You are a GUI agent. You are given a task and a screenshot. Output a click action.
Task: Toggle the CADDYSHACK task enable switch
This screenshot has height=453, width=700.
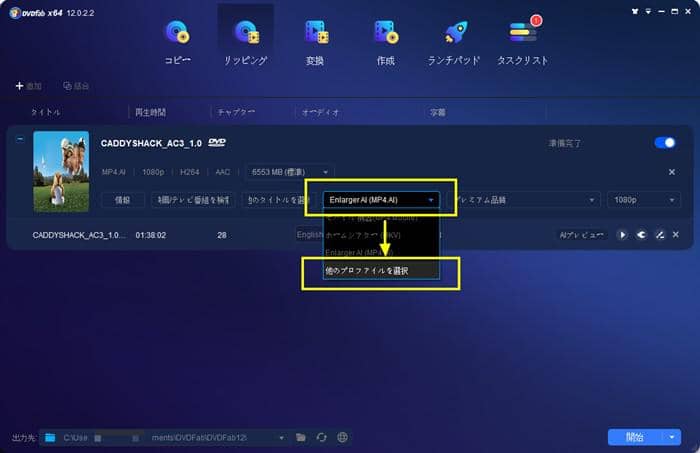tap(665, 143)
